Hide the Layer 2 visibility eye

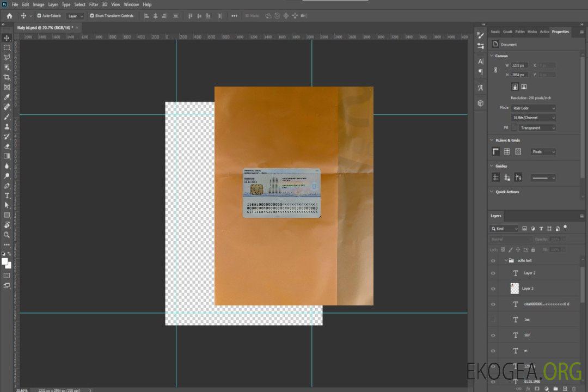(493, 273)
